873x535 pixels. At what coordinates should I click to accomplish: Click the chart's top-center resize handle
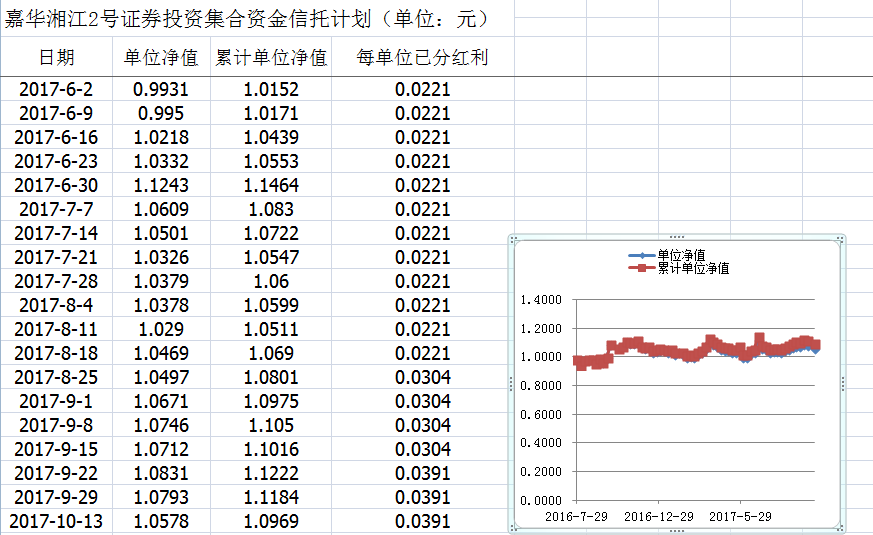pos(677,237)
